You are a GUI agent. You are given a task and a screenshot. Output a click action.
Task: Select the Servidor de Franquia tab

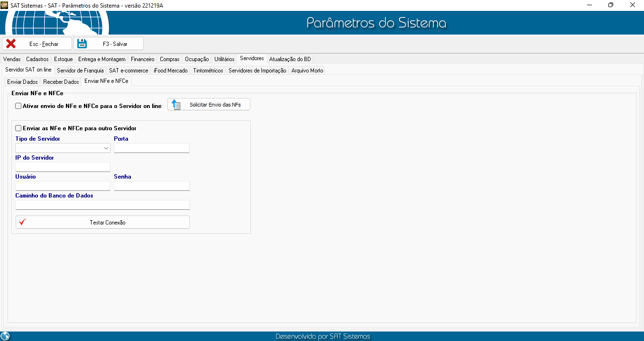coord(80,71)
